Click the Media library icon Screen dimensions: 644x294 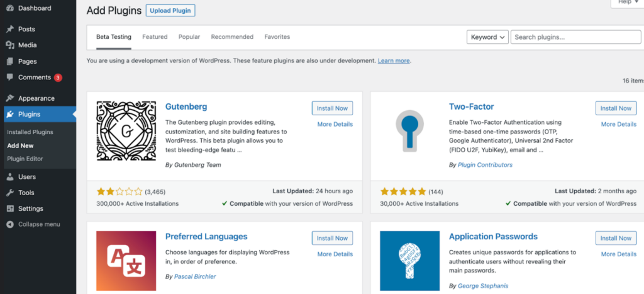click(x=10, y=45)
